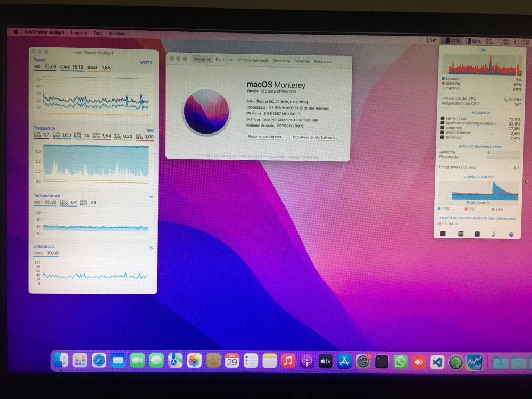Switch to the Soporte tab
Screen dimensions: 532x399
302,61
